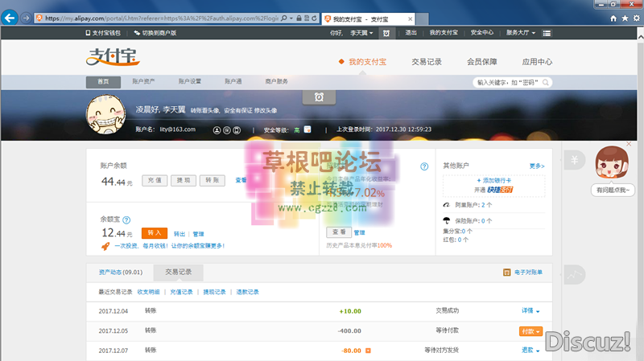Click the 退出 logout link
Screen dimensions: 644x361
411,33
